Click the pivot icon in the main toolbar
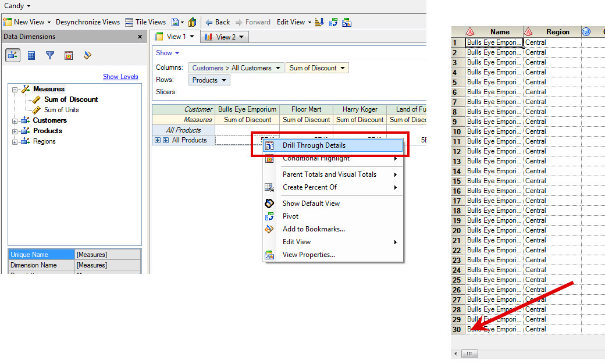The image size is (605, 364). (x=333, y=22)
